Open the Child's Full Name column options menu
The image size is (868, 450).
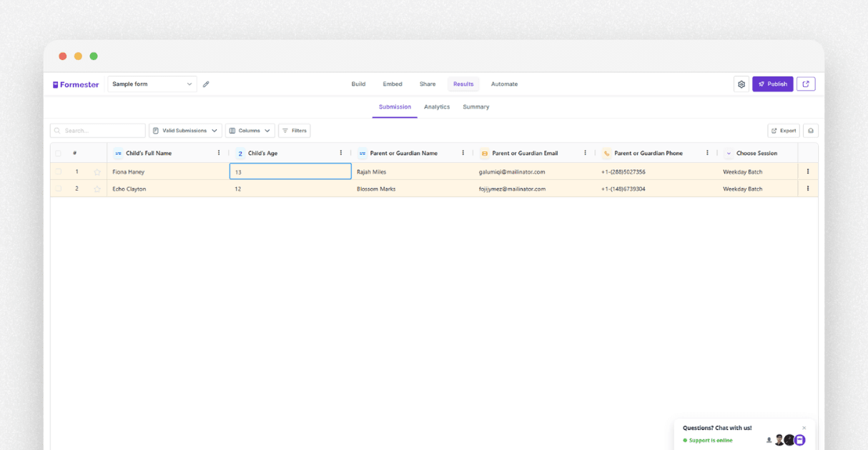pyautogui.click(x=218, y=152)
